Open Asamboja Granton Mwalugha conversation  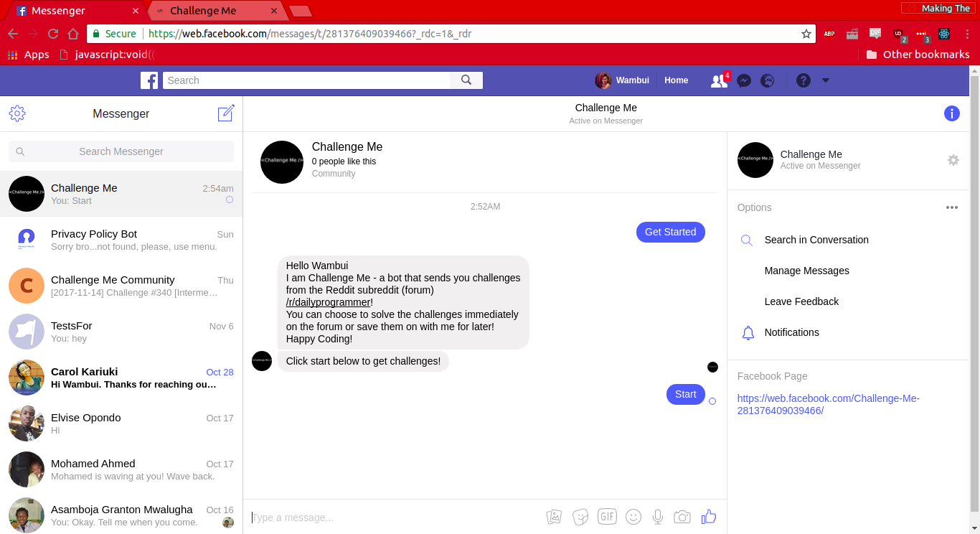121,513
